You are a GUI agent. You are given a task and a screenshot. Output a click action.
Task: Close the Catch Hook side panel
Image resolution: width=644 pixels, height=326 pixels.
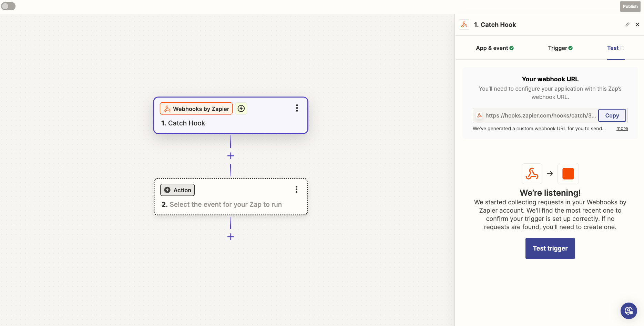click(x=637, y=24)
